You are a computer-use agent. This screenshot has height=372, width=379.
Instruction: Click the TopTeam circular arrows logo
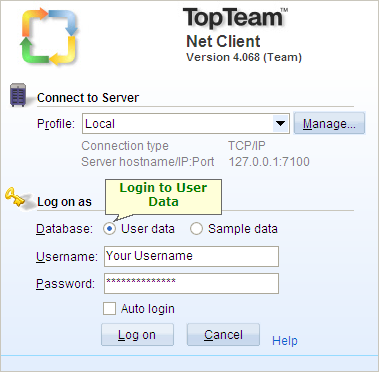pos(50,37)
